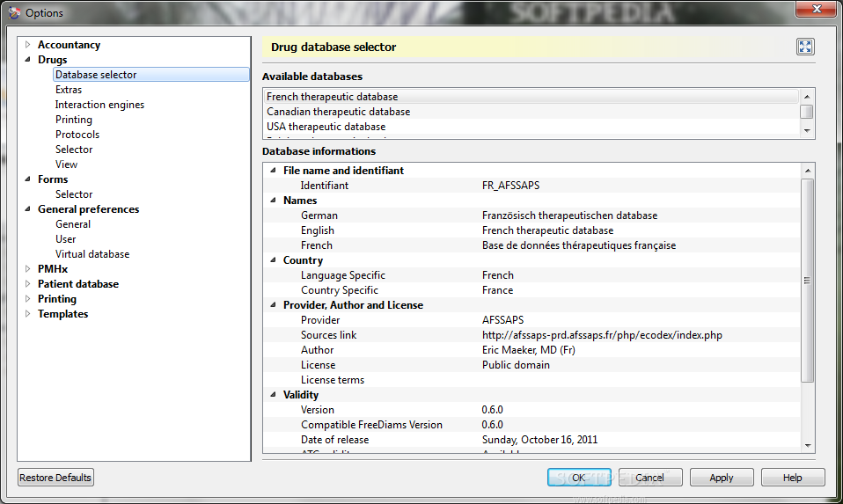Click the FR_AFSSAPS identifiant value
843x504 pixels.
[x=510, y=186]
